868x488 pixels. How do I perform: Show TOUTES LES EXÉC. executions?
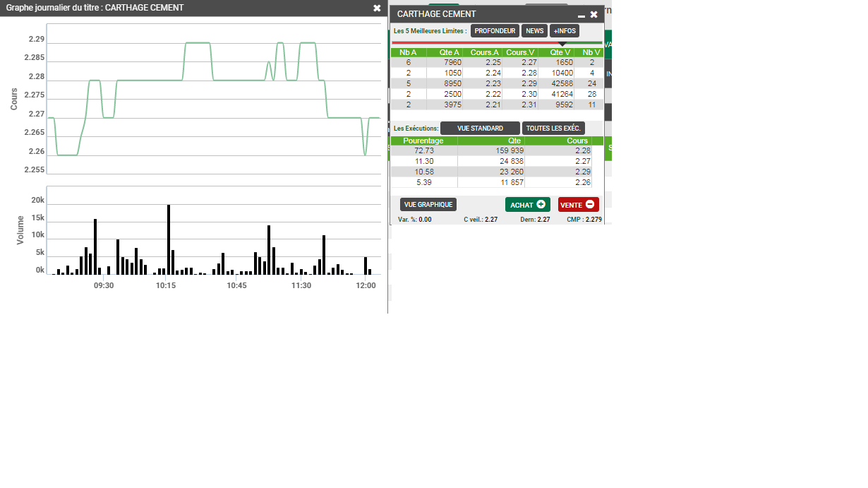pyautogui.click(x=554, y=129)
